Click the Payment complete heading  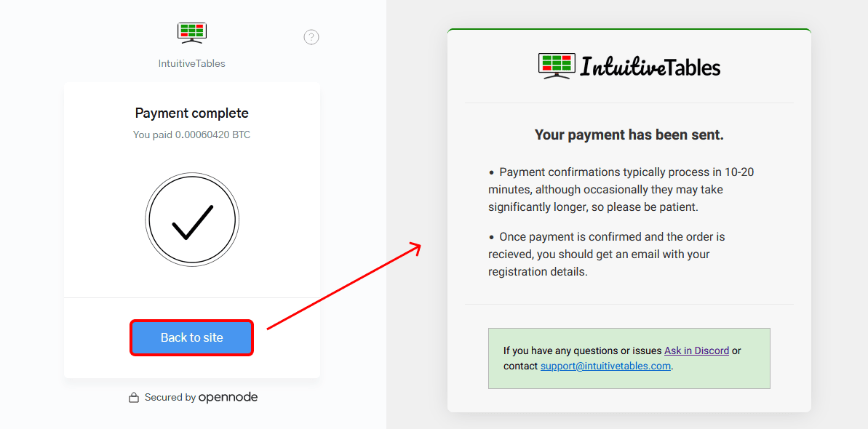(191, 113)
